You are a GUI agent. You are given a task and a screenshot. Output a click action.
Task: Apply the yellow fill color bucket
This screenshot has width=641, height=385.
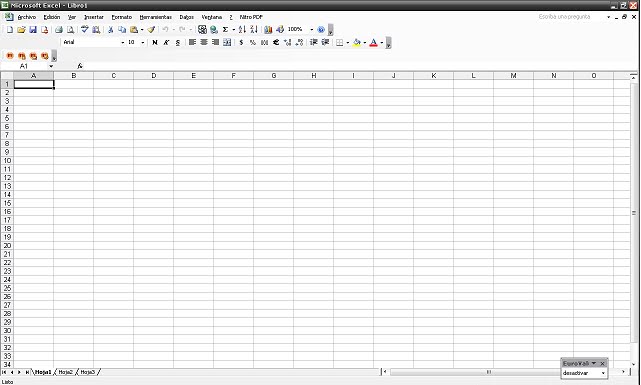coord(357,43)
